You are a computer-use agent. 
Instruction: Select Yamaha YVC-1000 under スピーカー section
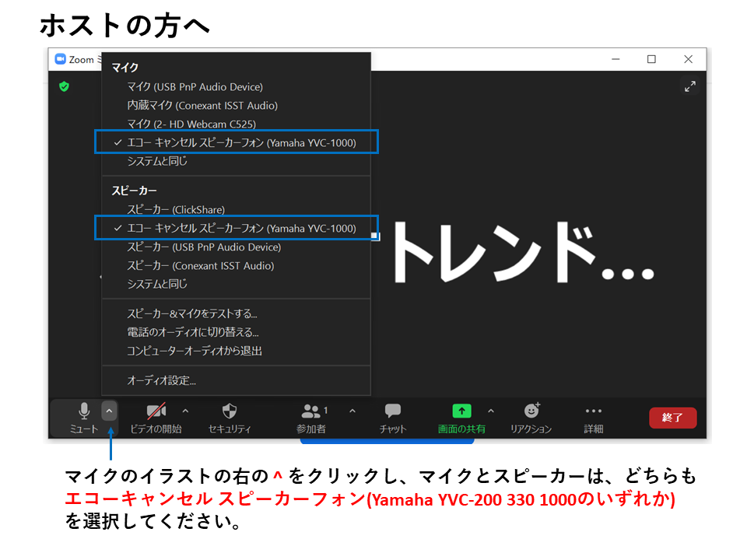coord(237,228)
